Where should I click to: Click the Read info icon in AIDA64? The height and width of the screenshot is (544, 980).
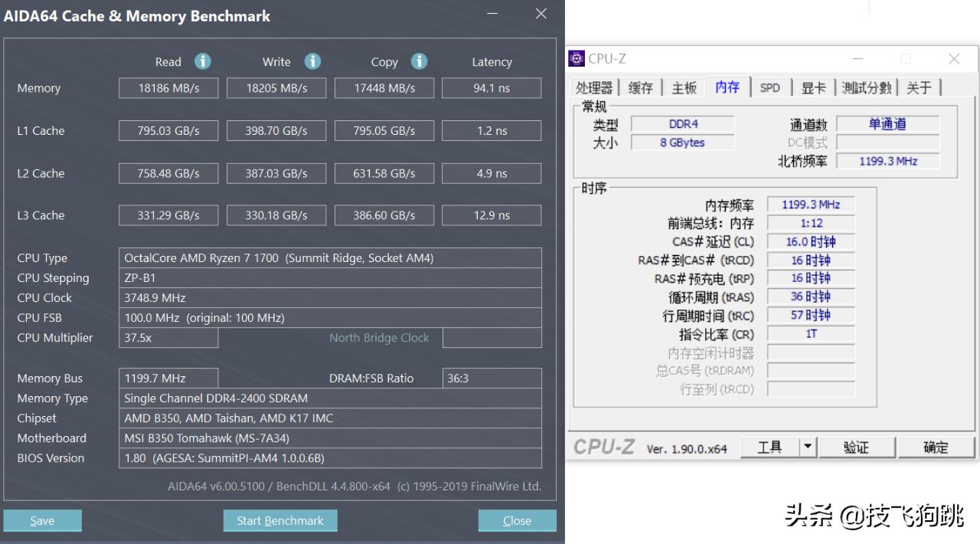[x=202, y=61]
